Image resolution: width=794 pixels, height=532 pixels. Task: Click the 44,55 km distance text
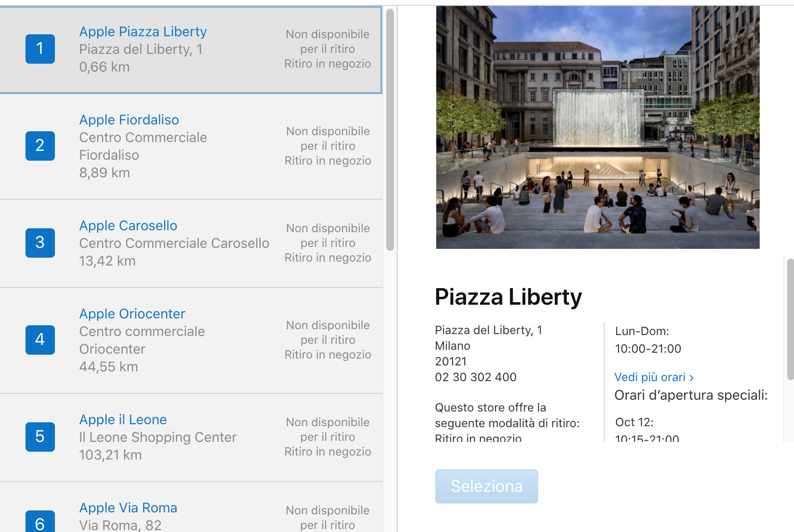(x=109, y=367)
